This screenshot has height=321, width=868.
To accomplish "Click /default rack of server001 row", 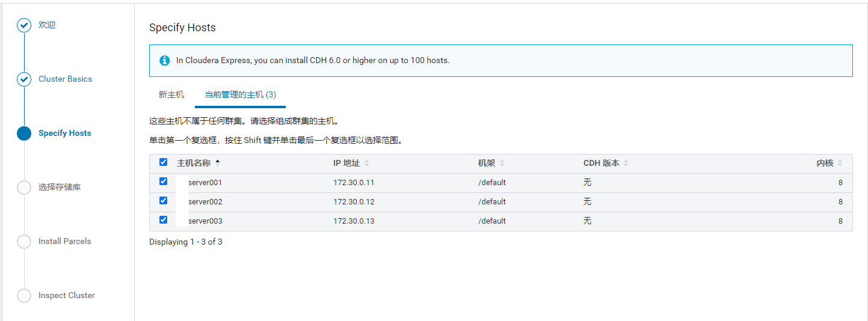I will (492, 183).
